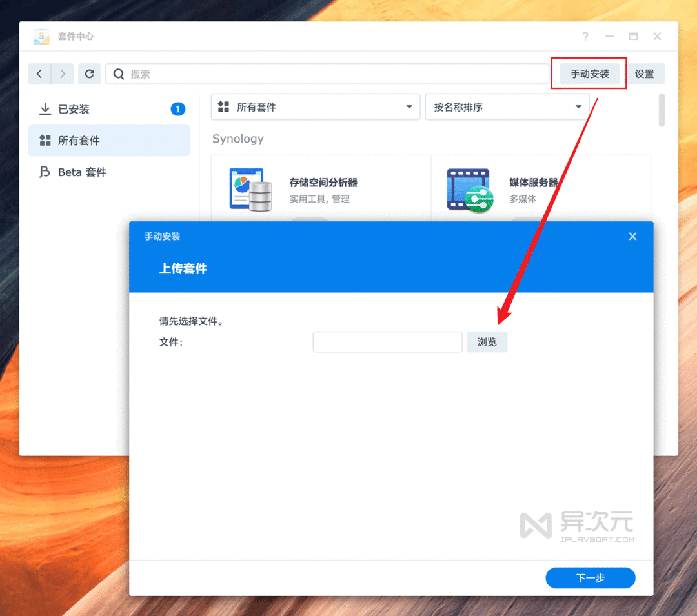Open the 所有套件 filter dropdown
Image resolution: width=697 pixels, height=616 pixels.
[x=315, y=106]
